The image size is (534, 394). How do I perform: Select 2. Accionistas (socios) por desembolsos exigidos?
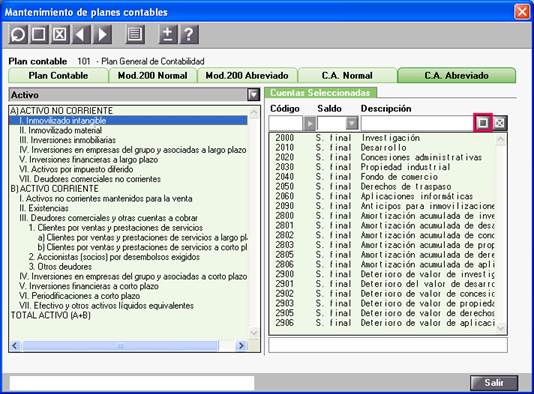114,257
